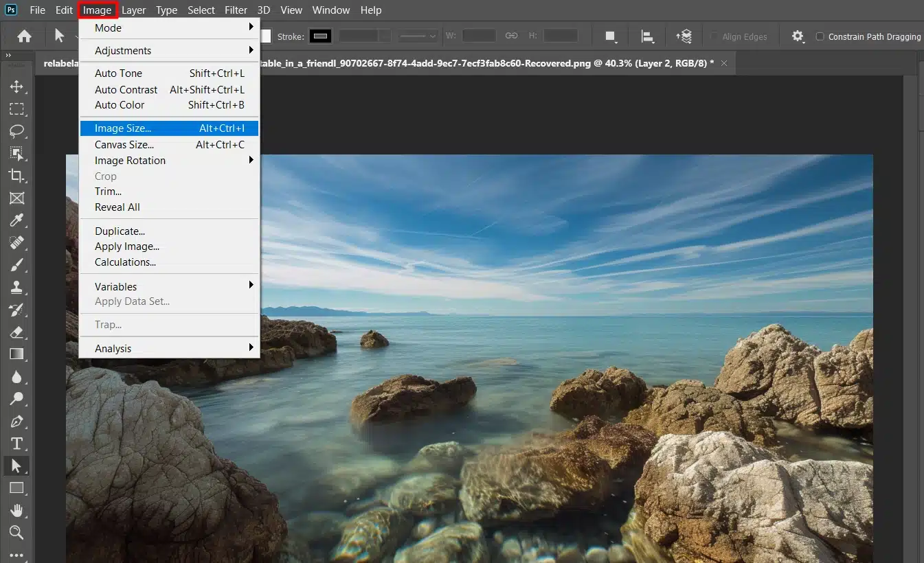This screenshot has height=563, width=924.
Task: Select the Frame tool
Action: (16, 198)
